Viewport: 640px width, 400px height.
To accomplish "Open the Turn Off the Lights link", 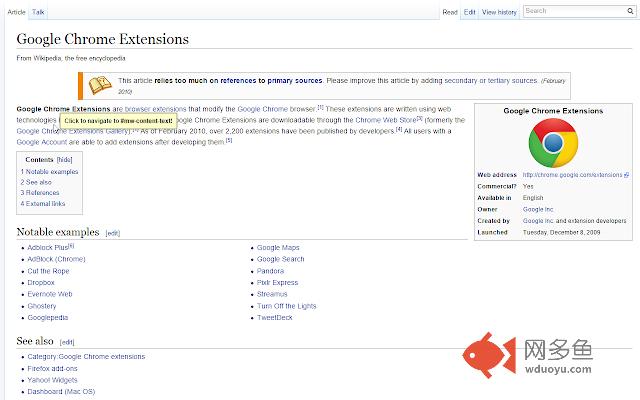I will click(287, 306).
